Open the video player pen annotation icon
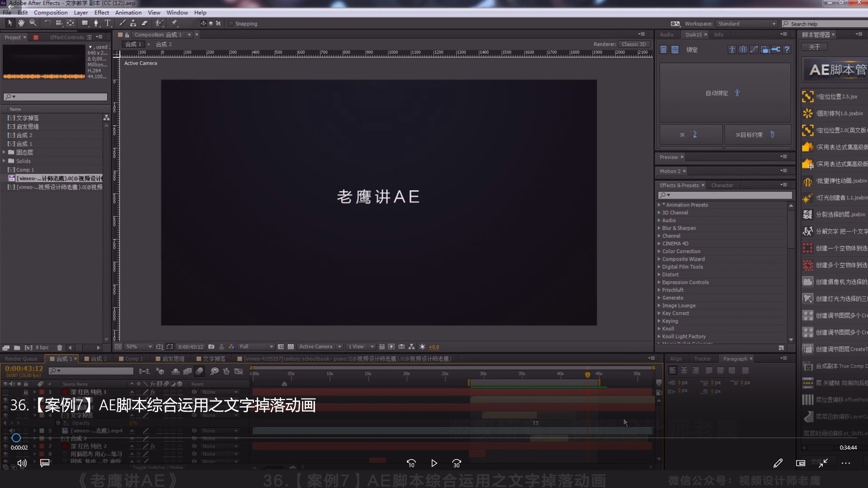The height and width of the screenshot is (488, 868). [778, 463]
